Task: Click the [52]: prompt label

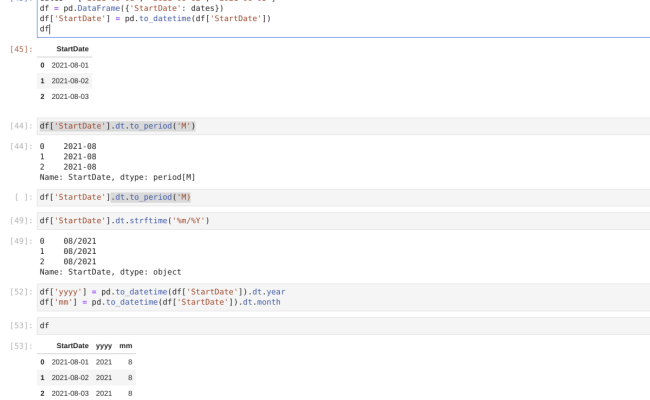Action: pyautogui.click(x=21, y=292)
